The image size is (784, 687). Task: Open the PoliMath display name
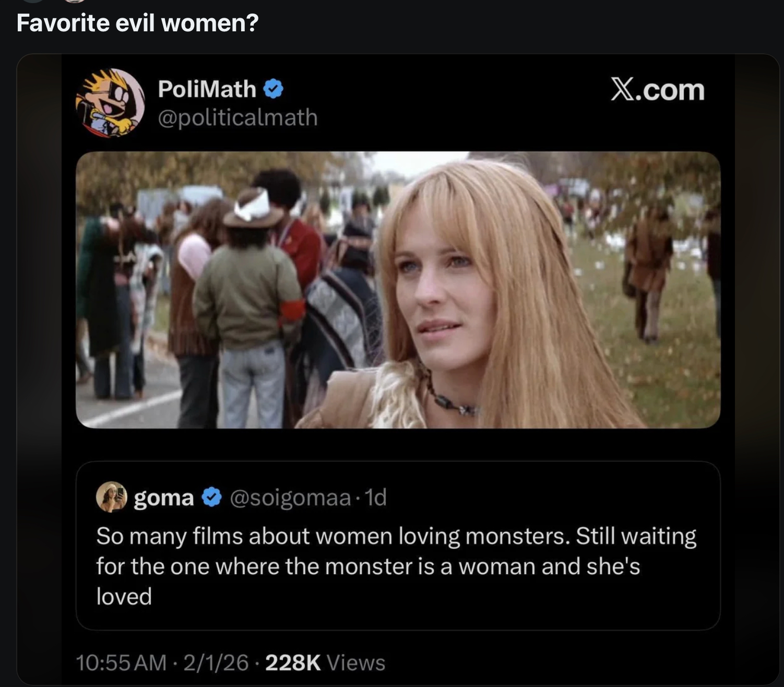[207, 89]
